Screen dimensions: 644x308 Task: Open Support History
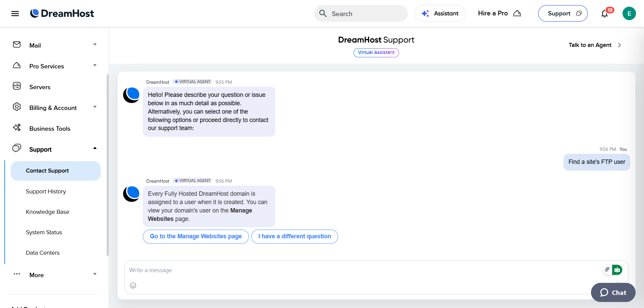coord(46,191)
